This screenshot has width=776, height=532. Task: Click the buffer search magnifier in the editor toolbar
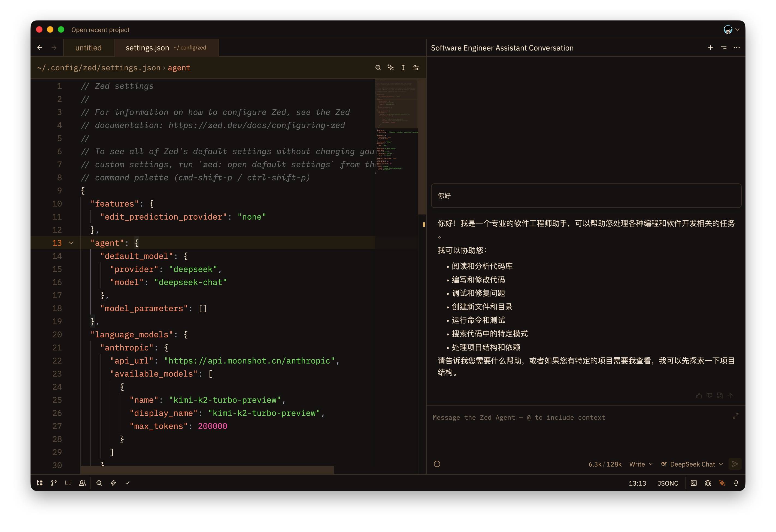[x=378, y=68]
